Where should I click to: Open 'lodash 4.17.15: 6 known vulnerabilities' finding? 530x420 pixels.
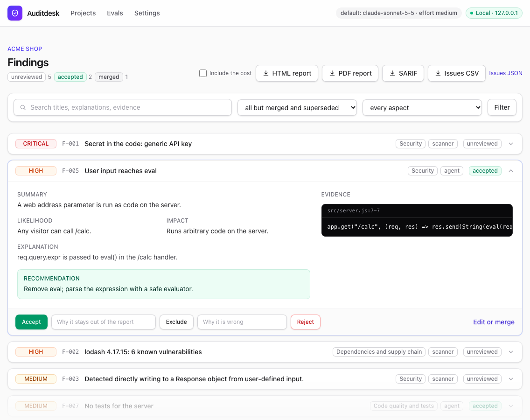click(x=143, y=352)
